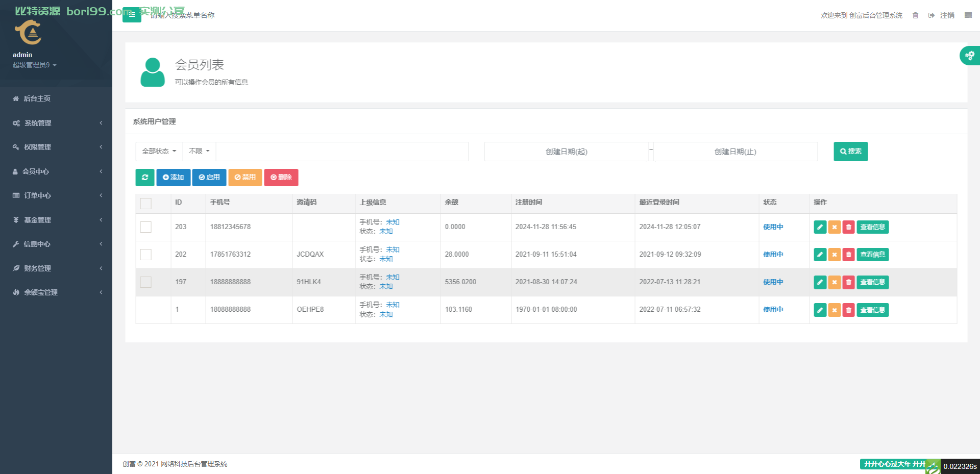The width and height of the screenshot is (980, 474).
Task: Open the 不限 filter dropdown
Action: [199, 152]
